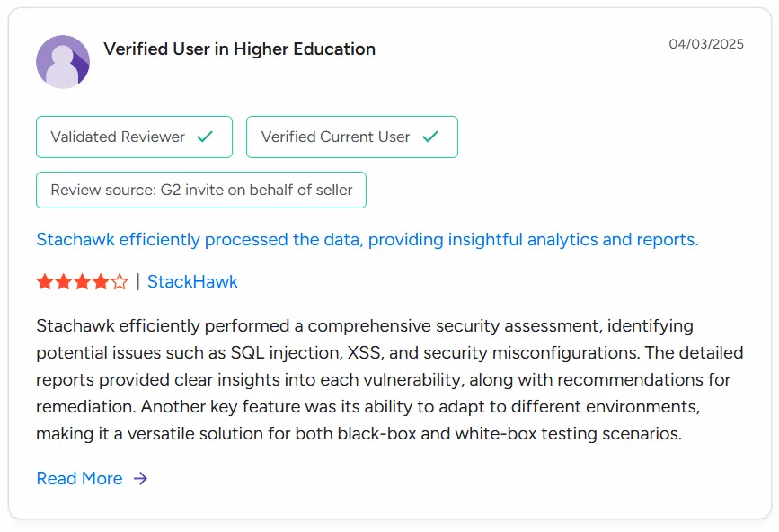Click the purple user avatar icon

[63, 62]
